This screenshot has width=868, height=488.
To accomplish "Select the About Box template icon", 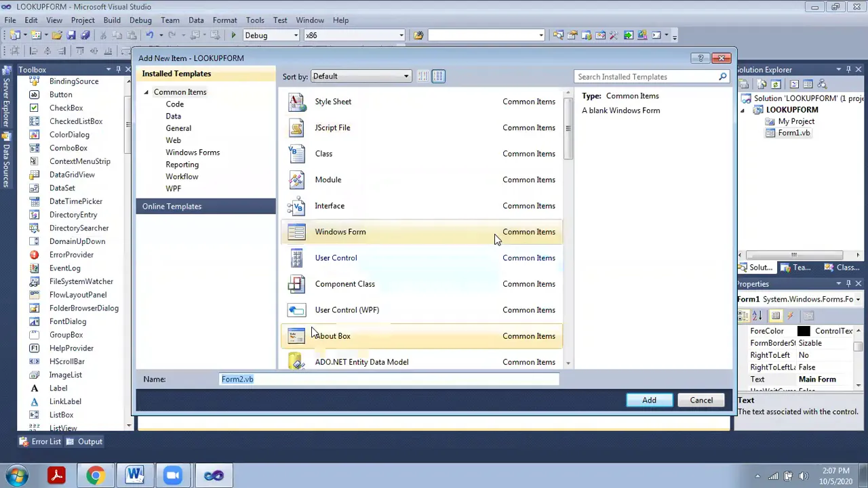I will (x=296, y=336).
